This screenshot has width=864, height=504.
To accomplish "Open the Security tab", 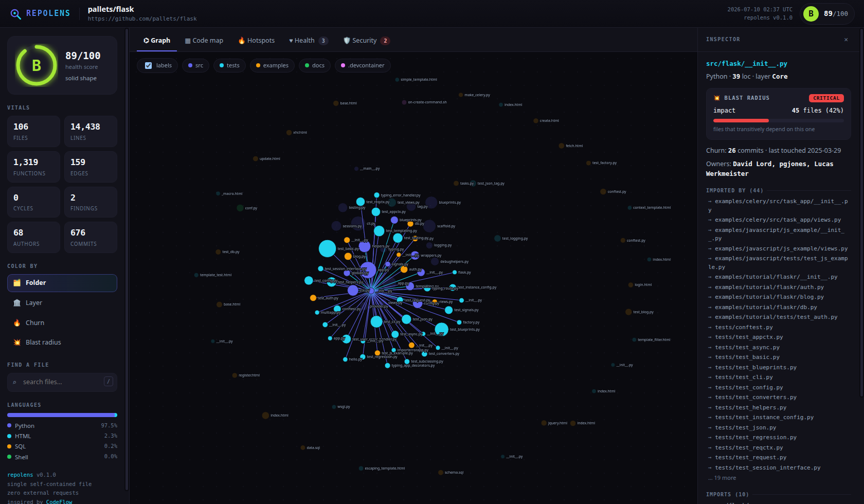I will (366, 41).
